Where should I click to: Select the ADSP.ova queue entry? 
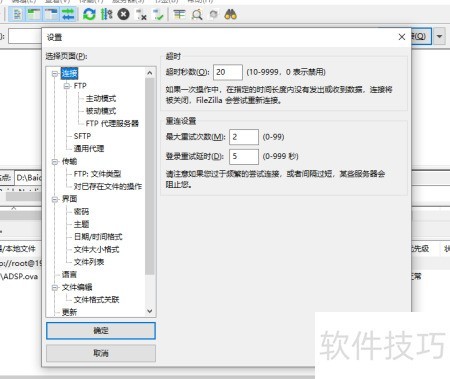20,277
